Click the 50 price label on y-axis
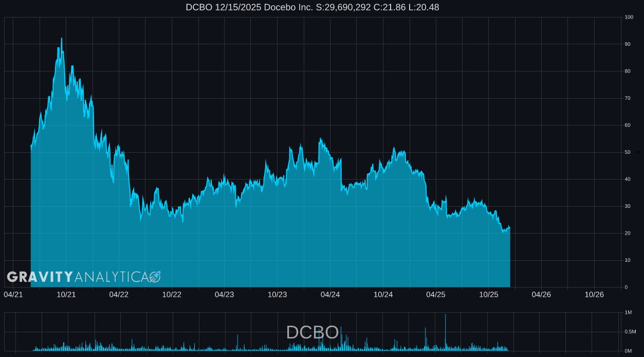 (628, 152)
